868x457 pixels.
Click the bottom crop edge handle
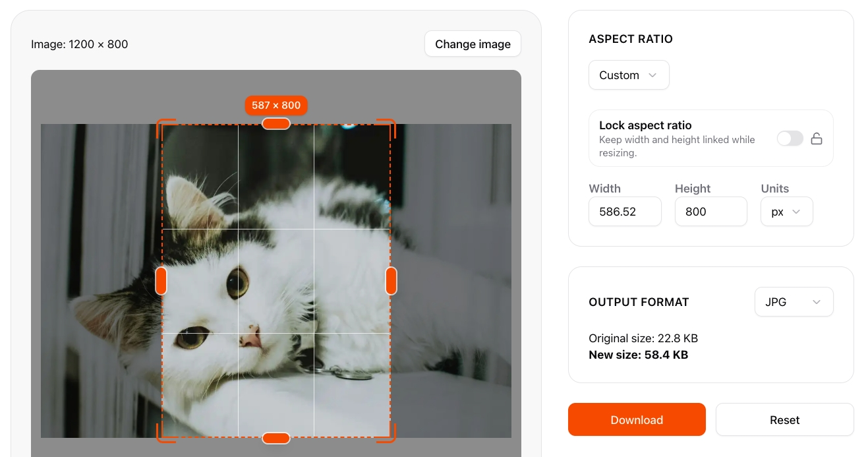(276, 438)
